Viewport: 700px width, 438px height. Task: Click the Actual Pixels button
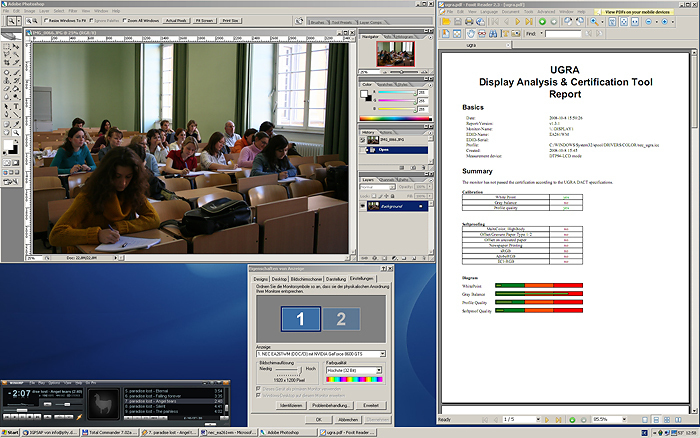click(x=176, y=21)
